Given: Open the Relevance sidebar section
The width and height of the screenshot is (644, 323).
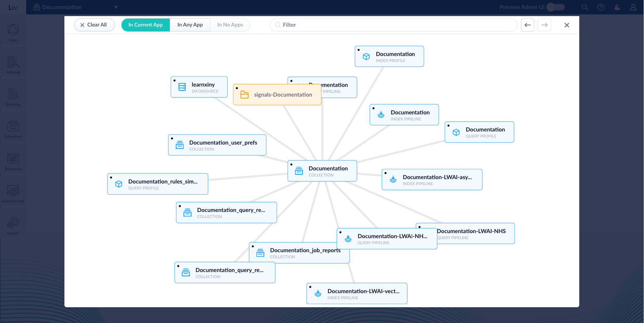Looking at the screenshot, I should point(13,161).
